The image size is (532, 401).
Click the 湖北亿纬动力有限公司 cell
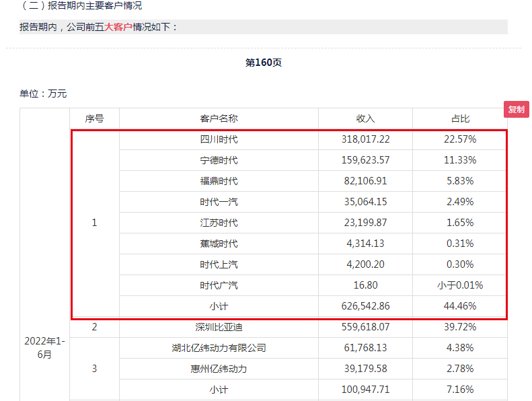coord(219,348)
